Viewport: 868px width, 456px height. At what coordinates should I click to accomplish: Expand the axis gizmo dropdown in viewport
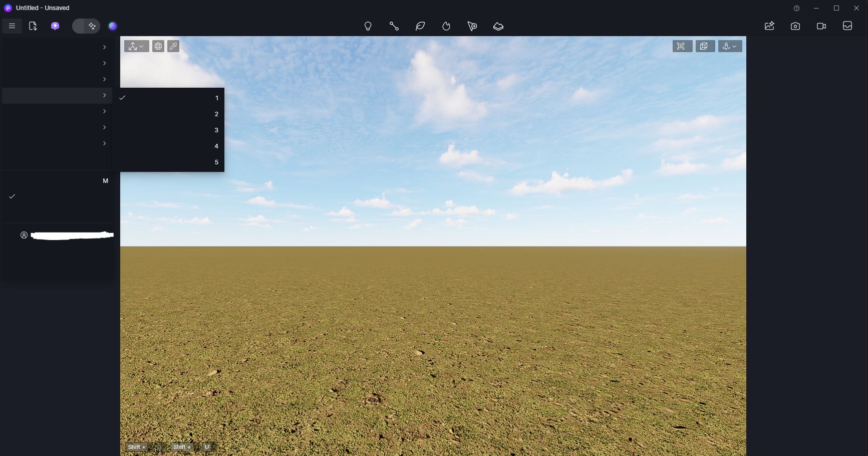point(136,46)
